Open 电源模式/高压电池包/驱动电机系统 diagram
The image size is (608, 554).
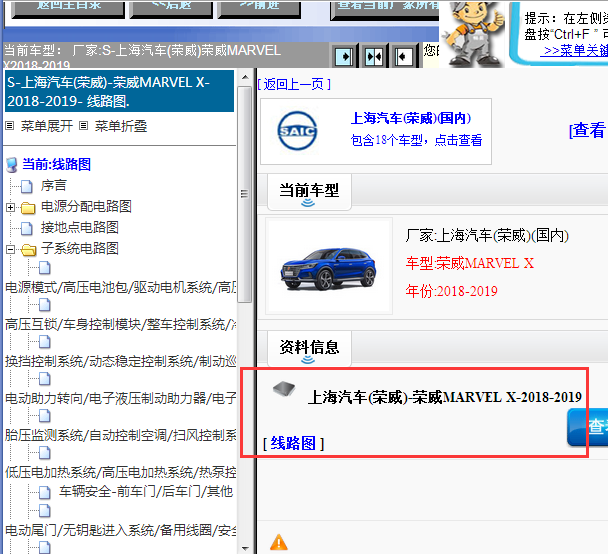pyautogui.click(x=120, y=287)
